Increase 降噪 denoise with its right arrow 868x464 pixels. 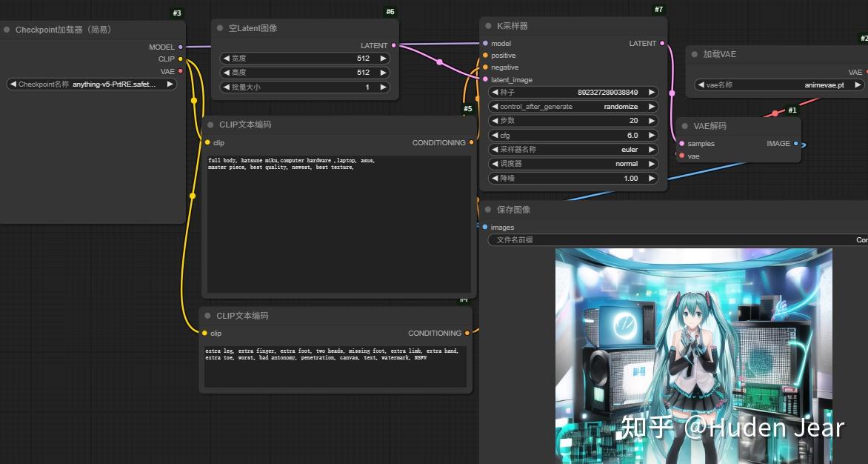coord(652,179)
